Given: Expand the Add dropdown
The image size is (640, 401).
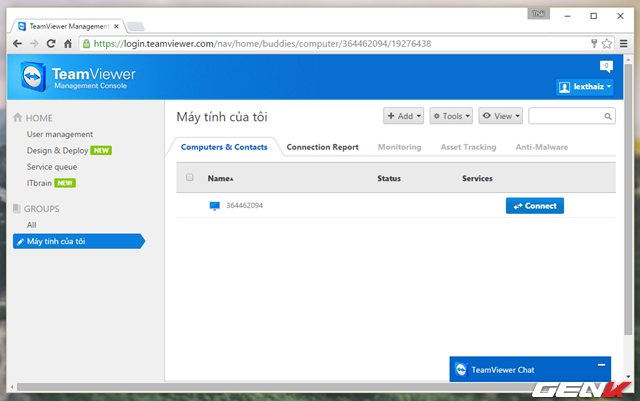Looking at the screenshot, I should [x=404, y=116].
